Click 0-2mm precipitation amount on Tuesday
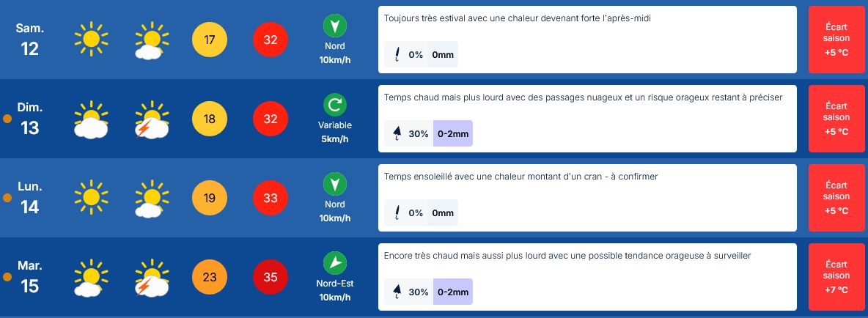 [x=453, y=292]
